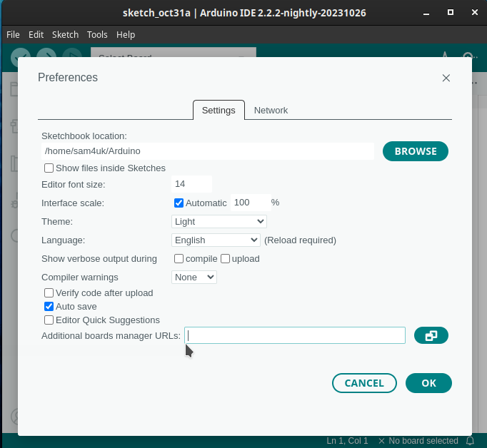Open the Theme dropdown showing Light
The width and height of the screenshot is (487, 448).
point(219,222)
